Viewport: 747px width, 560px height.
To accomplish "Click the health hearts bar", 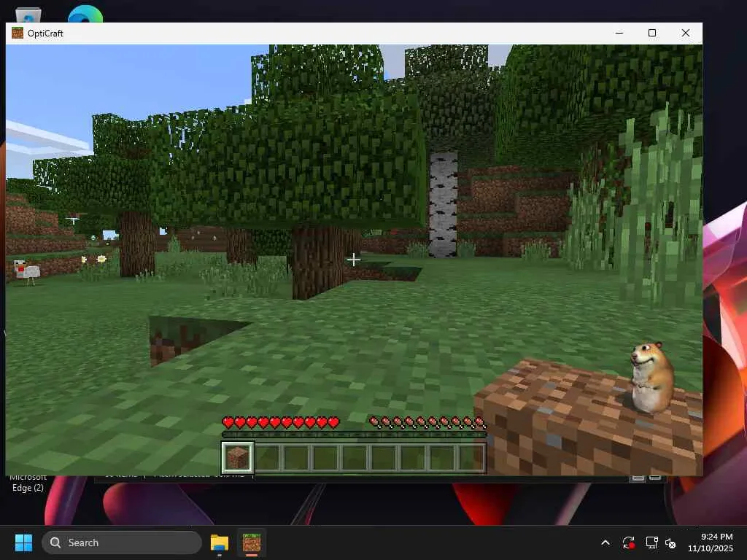I will pos(281,422).
